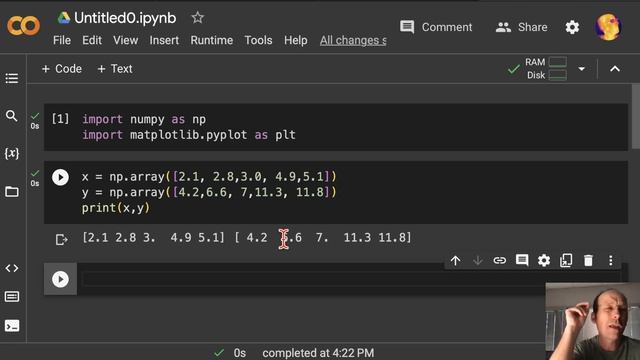Open the RAM and Disk resource indicator
Screen dimensions: 640x360
[x=546, y=69]
